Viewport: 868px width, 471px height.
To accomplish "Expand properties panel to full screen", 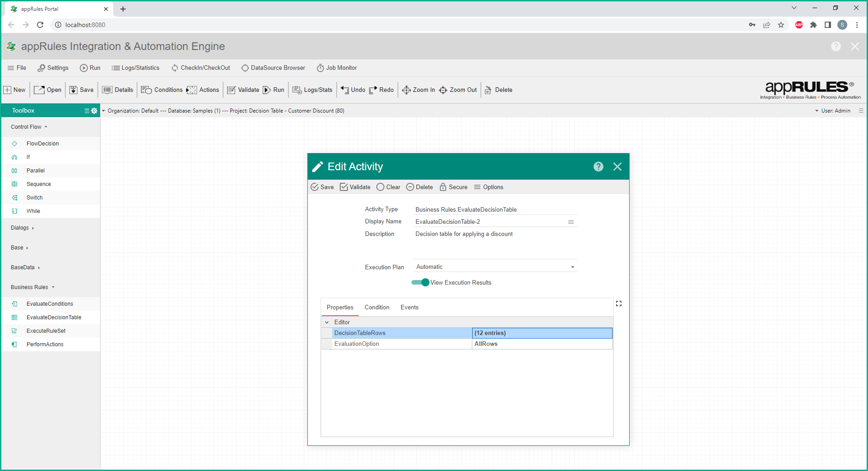I will point(619,304).
